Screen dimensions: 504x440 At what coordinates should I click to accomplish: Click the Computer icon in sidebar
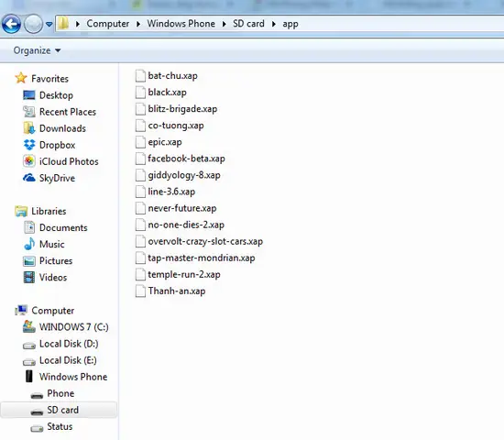[x=21, y=310]
